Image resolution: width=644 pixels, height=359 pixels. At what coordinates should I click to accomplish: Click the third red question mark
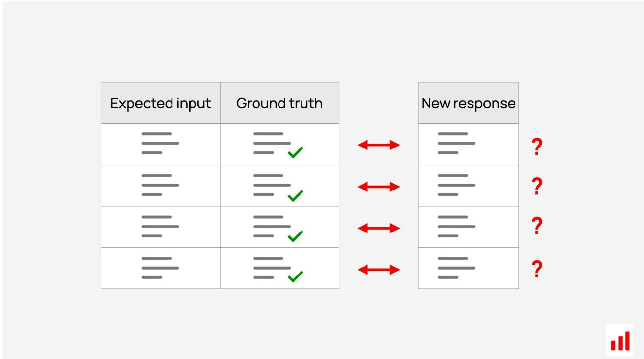tap(537, 226)
